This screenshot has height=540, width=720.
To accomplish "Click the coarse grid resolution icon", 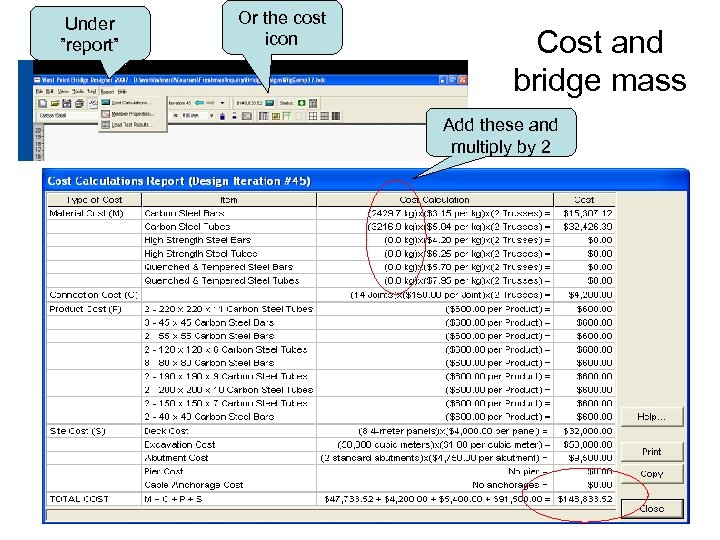I will click(313, 116).
